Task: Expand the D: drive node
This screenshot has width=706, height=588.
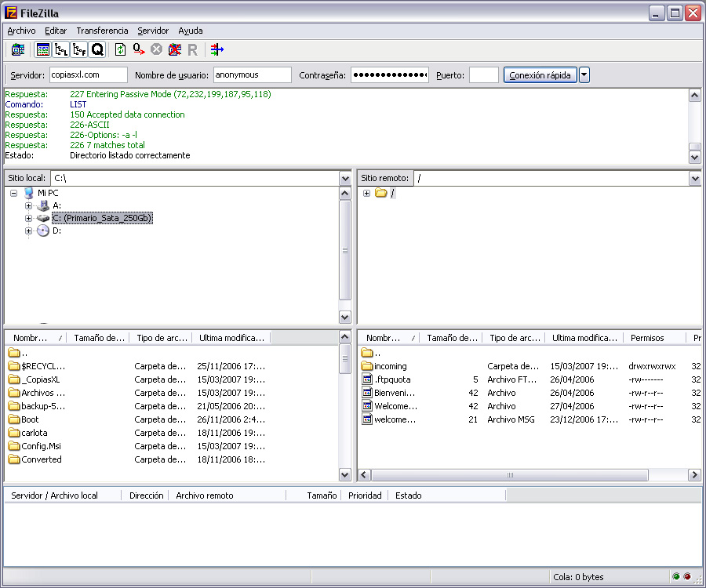Action: 28,230
